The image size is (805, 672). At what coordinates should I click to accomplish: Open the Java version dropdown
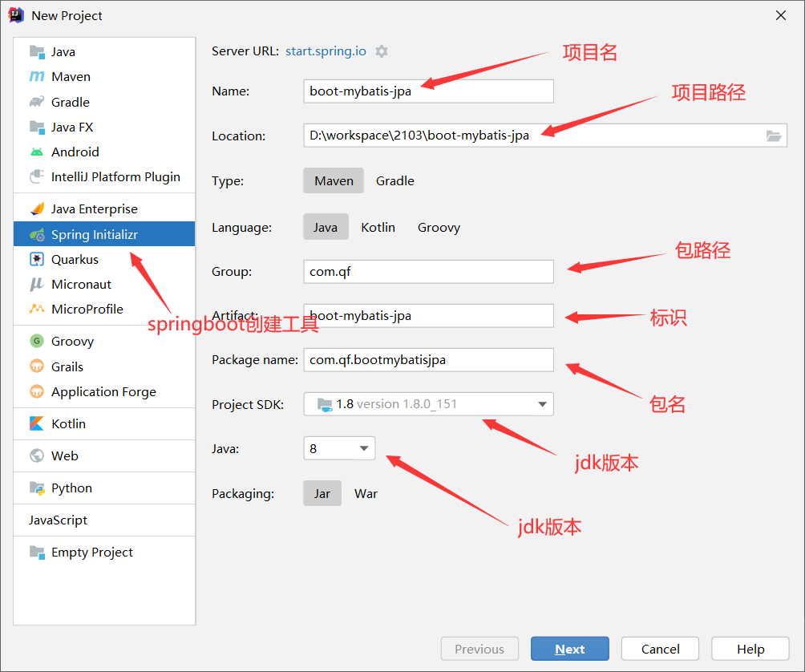pos(339,448)
